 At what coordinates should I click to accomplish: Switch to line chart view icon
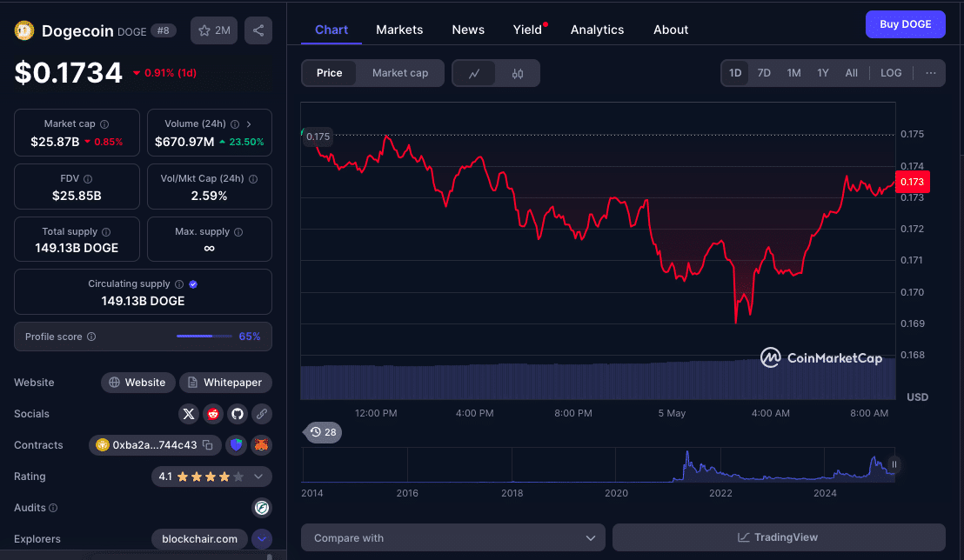pos(474,74)
